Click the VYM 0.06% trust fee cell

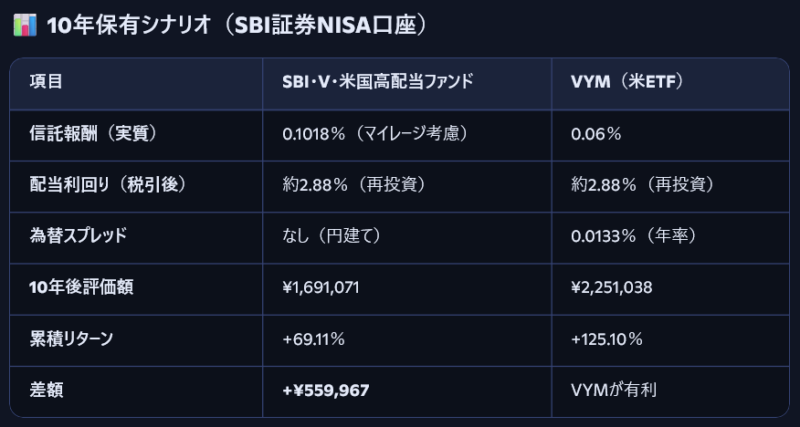coord(596,133)
